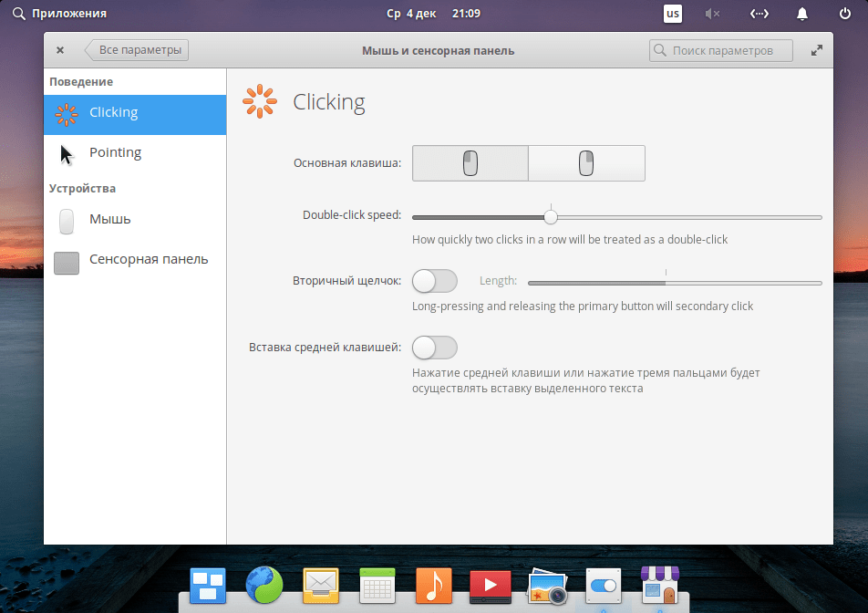Click the Устройства section header
Viewport: 868px width, 613px height.
82,188
